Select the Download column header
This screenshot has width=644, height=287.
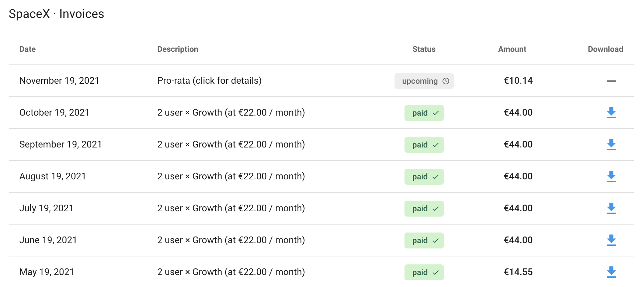605,49
